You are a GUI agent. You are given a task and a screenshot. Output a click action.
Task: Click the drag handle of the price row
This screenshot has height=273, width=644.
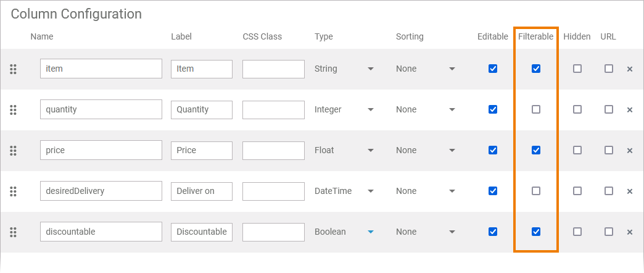pyautogui.click(x=13, y=151)
